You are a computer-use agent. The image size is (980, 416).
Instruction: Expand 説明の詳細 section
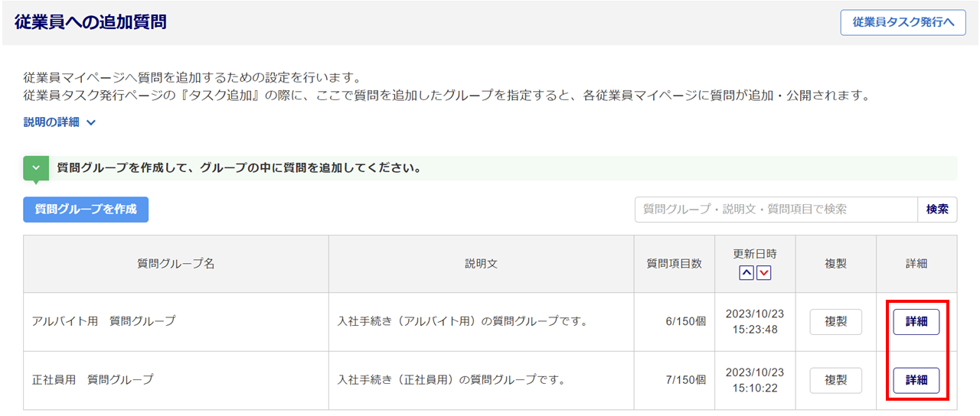coord(60,122)
